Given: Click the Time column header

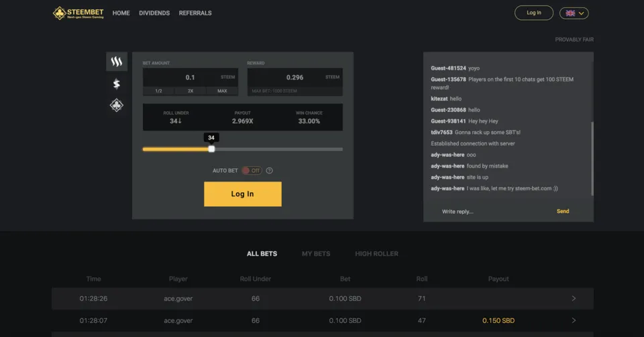Looking at the screenshot, I should tap(94, 279).
